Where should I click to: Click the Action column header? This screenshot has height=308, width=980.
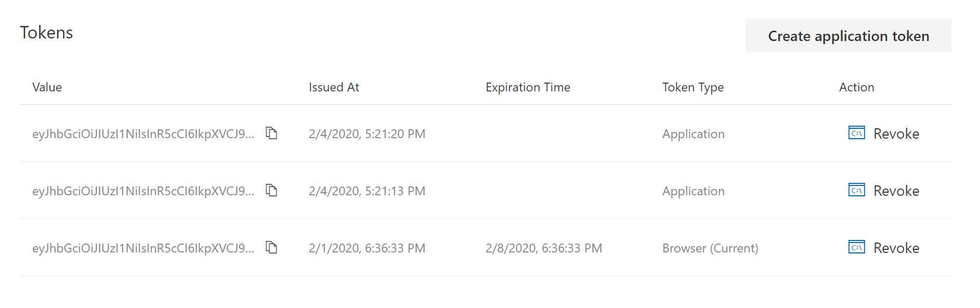pyautogui.click(x=856, y=87)
